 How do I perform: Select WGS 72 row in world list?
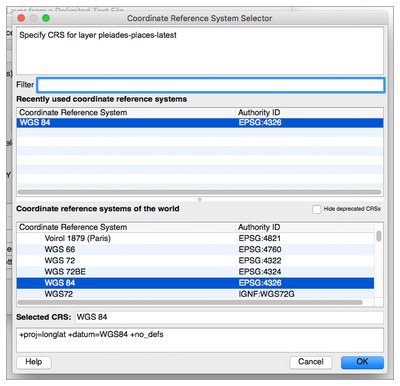(x=195, y=261)
